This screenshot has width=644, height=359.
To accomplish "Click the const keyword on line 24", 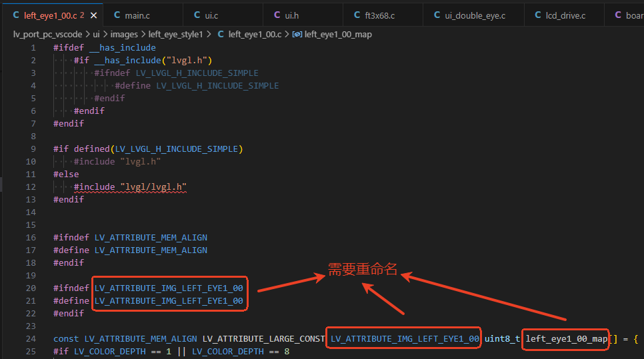I will 66,339.
